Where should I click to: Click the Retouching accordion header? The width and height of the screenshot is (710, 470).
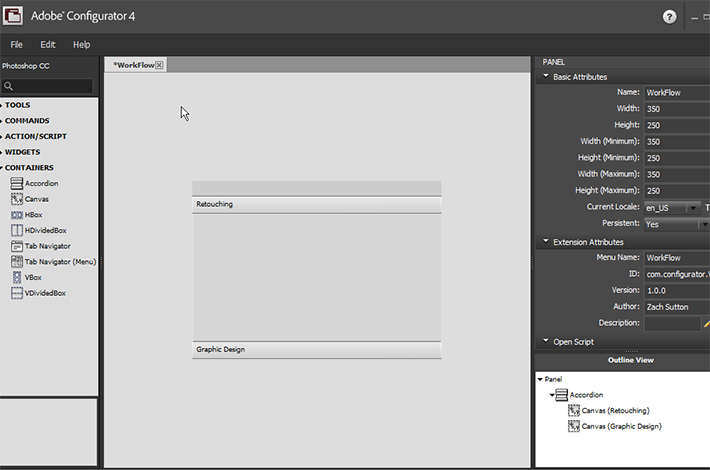pyautogui.click(x=317, y=205)
